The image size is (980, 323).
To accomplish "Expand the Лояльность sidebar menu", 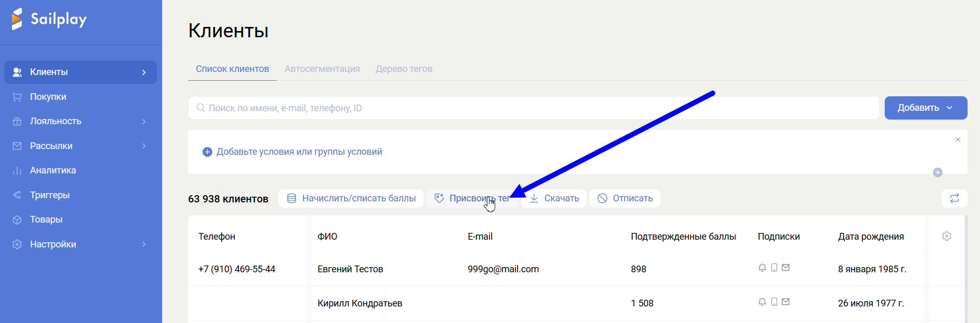I will 80,121.
